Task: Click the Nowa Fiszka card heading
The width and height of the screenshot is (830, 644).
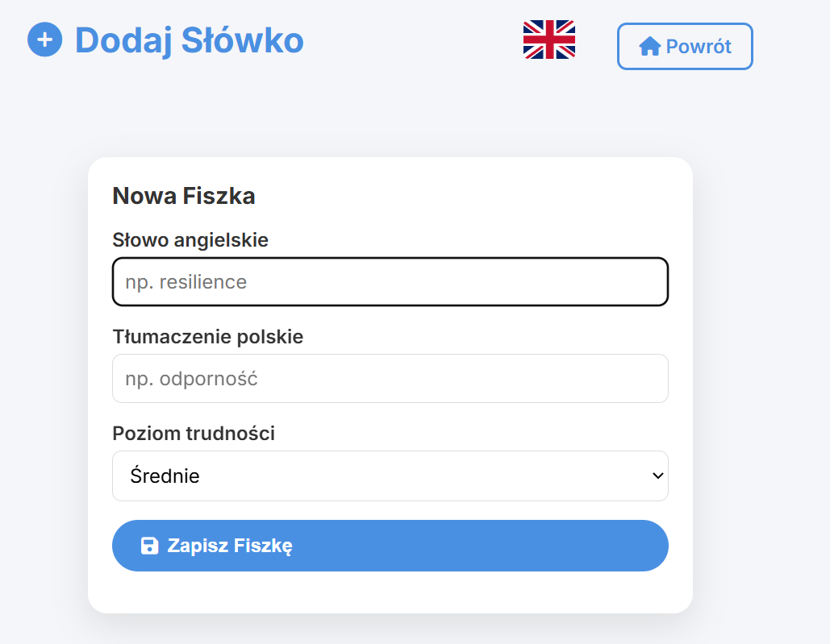Action: [x=184, y=196]
